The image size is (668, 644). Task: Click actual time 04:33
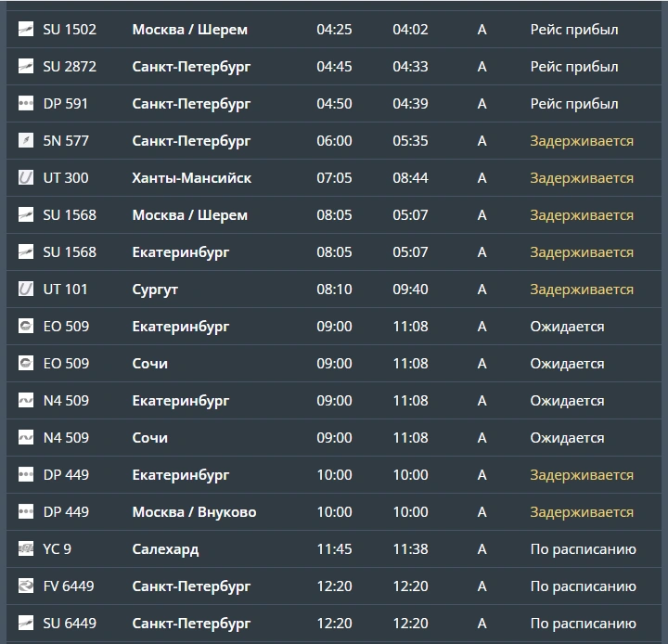410,67
